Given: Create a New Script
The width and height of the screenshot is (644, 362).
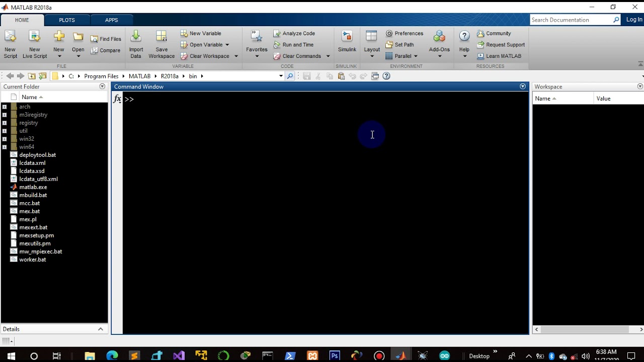Looking at the screenshot, I should tap(10, 44).
